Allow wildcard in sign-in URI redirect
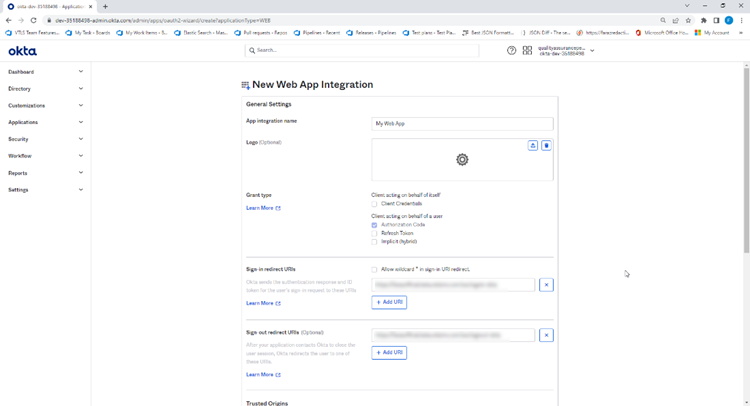 point(374,270)
